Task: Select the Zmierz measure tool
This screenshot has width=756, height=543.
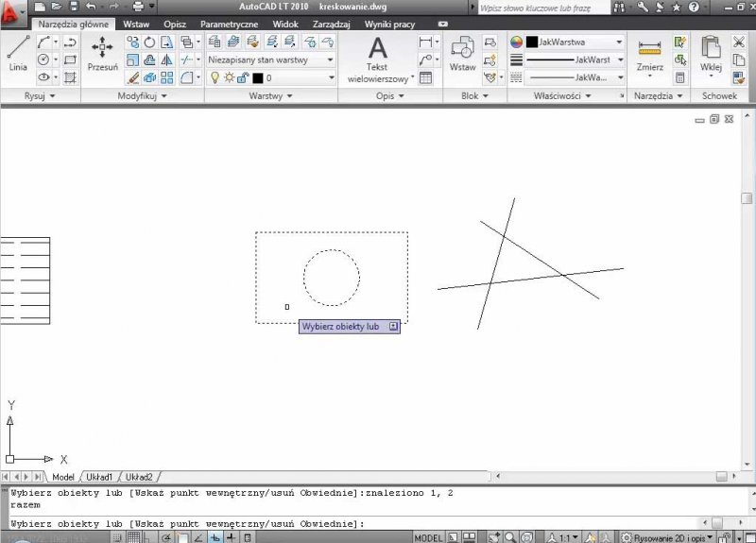Action: pos(649,55)
